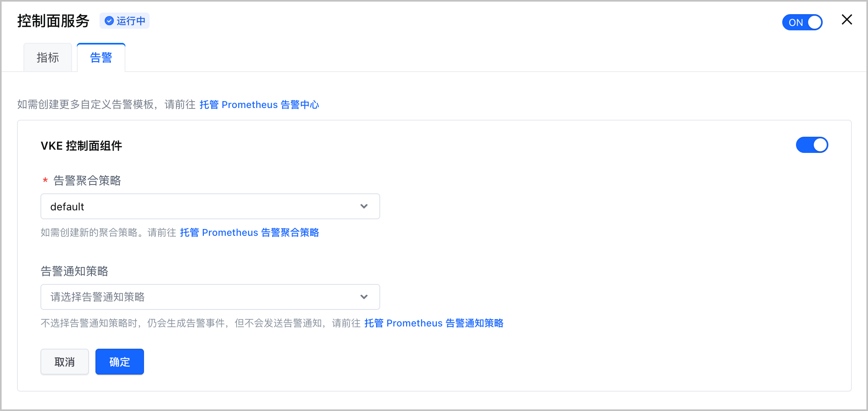Switch to the 指标 tab
The width and height of the screenshot is (868, 411).
[48, 57]
